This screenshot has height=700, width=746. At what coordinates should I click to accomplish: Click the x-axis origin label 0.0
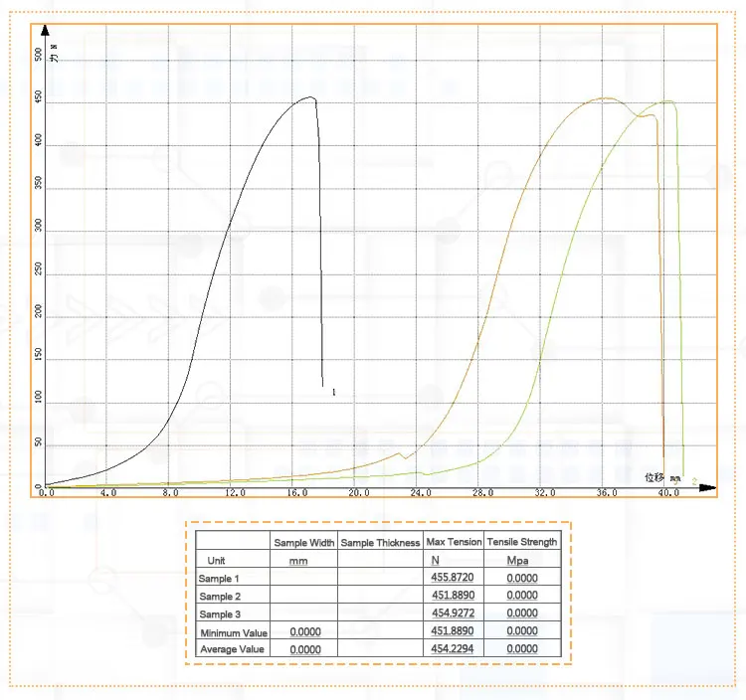click(46, 492)
